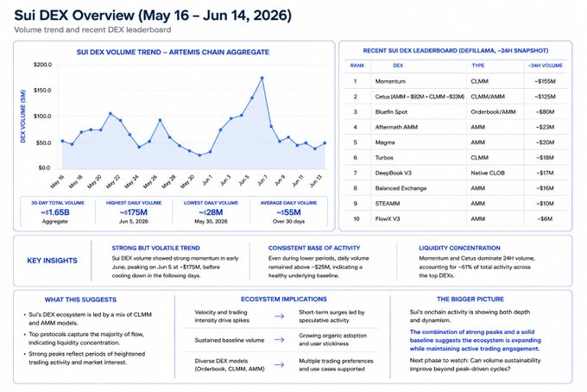587x392 pixels.
Task: Click the "~$55M" average daily volume value
Action: (288, 212)
